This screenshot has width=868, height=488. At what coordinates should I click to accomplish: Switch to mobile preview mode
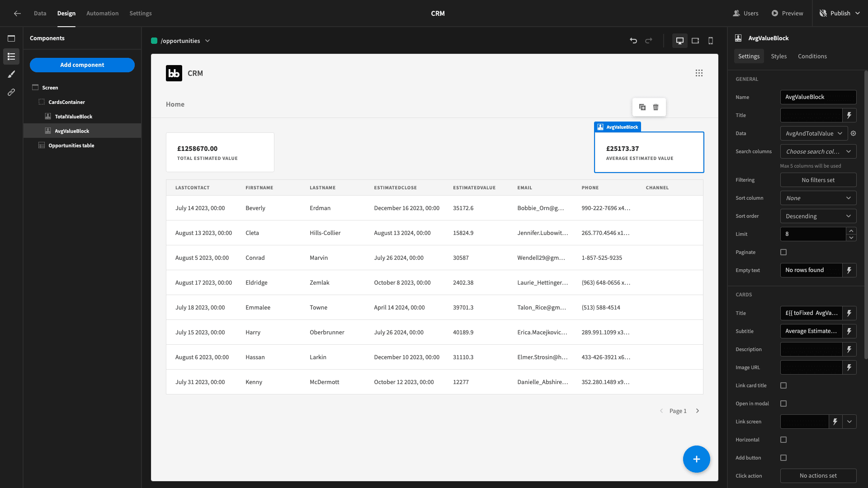[x=711, y=41]
